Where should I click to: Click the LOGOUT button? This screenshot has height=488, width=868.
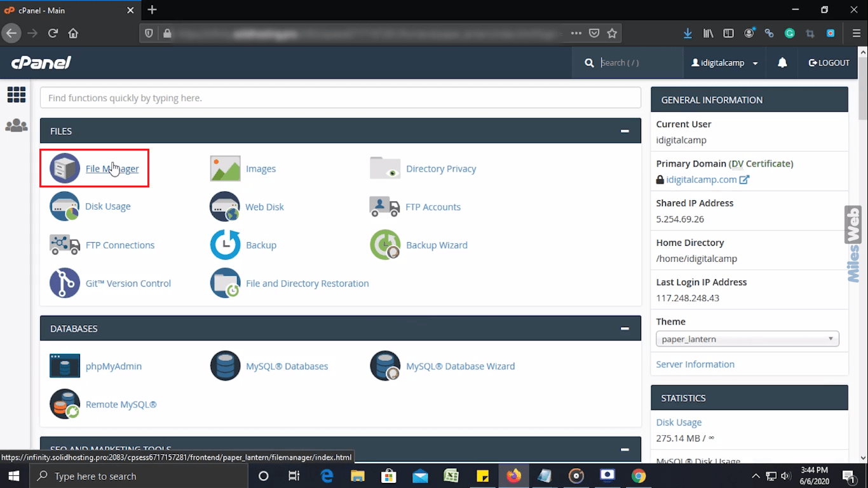(829, 63)
